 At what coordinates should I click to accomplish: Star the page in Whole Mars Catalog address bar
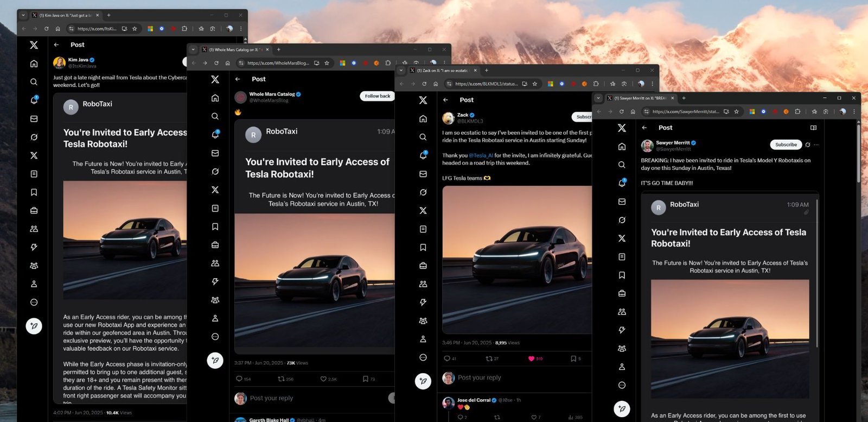(327, 63)
